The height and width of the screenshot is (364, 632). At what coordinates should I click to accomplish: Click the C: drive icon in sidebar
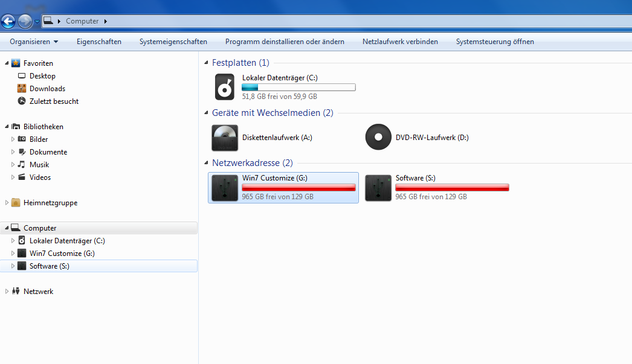pyautogui.click(x=22, y=240)
